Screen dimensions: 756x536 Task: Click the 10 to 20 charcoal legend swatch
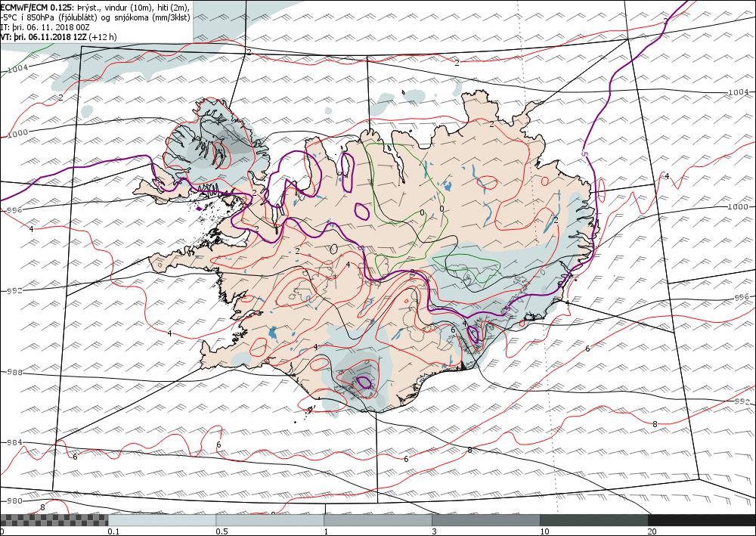click(x=594, y=520)
